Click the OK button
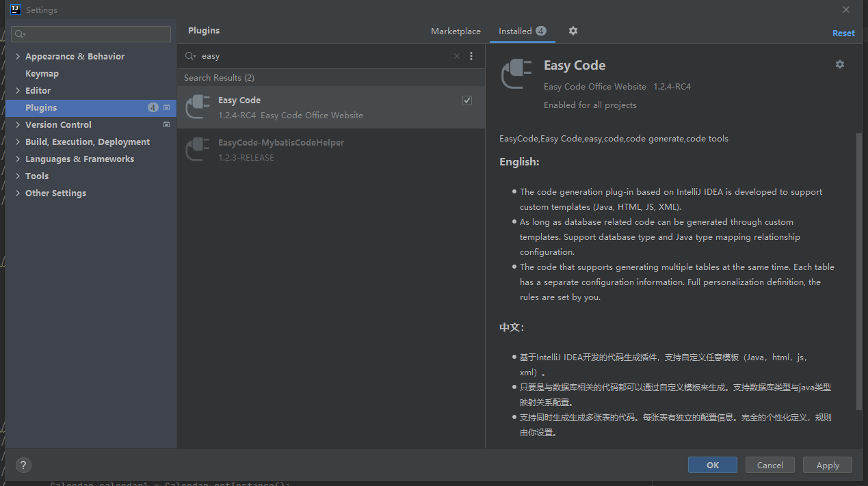 (713, 465)
